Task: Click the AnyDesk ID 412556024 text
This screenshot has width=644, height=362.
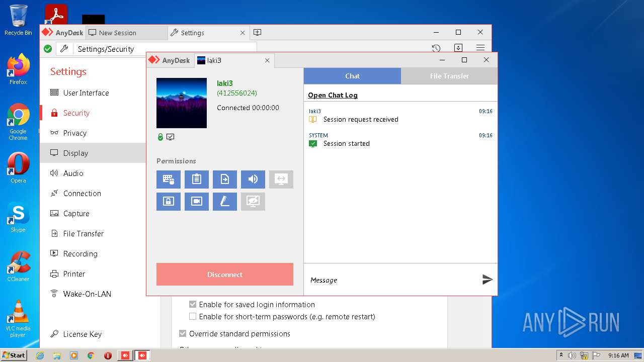Action: (x=237, y=93)
